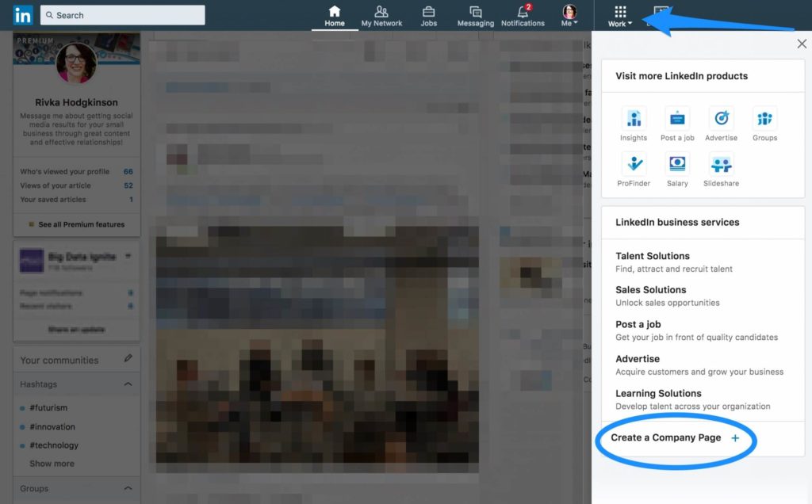Open the Salary product icon
Screen dimensions: 812x504
pyautogui.click(x=677, y=170)
